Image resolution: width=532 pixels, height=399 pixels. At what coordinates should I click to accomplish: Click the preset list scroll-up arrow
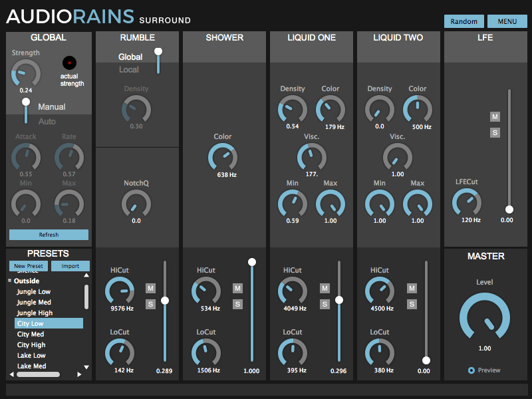(86, 275)
